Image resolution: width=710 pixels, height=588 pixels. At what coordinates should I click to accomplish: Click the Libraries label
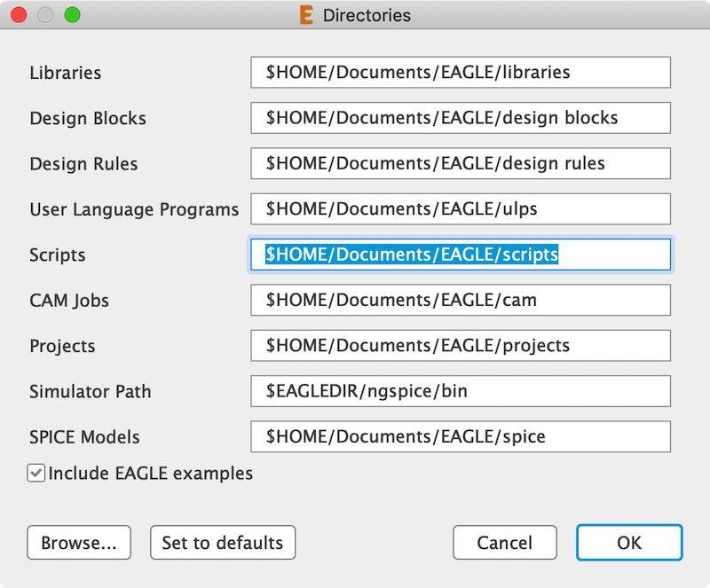[66, 73]
